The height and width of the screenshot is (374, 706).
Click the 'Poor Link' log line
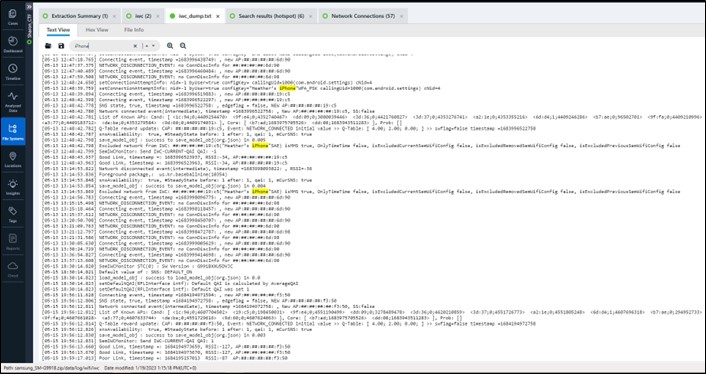pyautogui.click(x=165, y=358)
